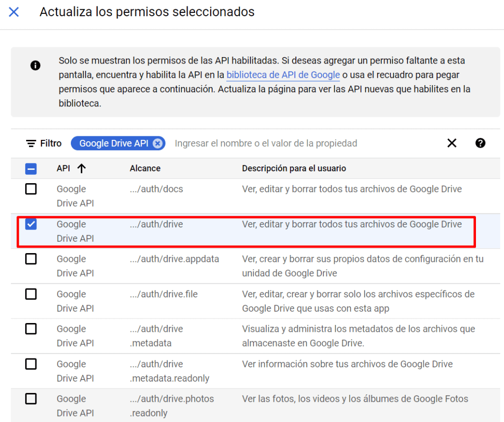Click the Filtro filter list icon
The height and width of the screenshot is (422, 504).
click(31, 143)
